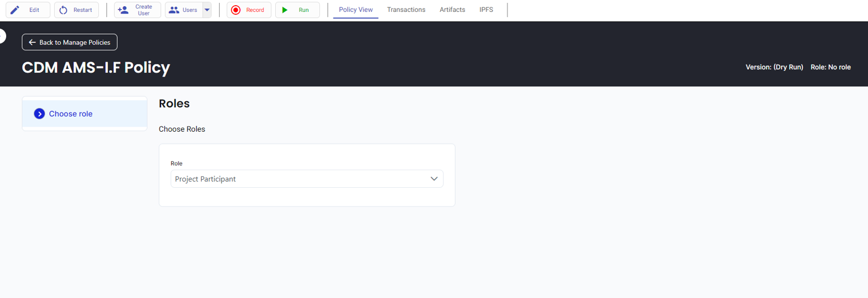Click the circular arrow Restart icon
This screenshot has height=298, width=868.
click(x=63, y=10)
